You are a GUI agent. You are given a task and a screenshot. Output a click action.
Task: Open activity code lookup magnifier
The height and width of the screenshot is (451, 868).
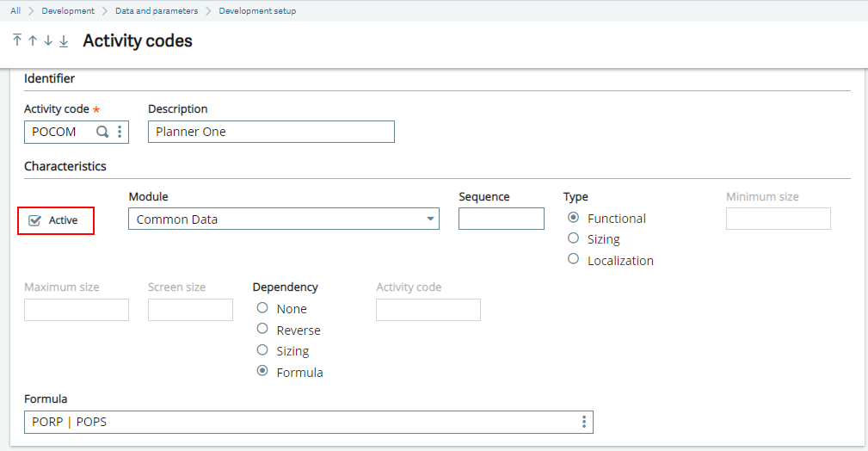click(x=102, y=132)
